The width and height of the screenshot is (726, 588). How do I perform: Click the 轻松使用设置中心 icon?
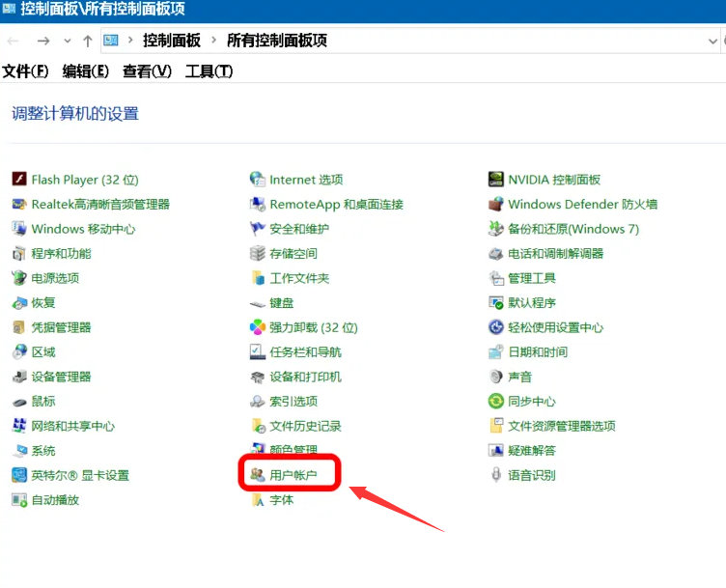click(x=496, y=327)
